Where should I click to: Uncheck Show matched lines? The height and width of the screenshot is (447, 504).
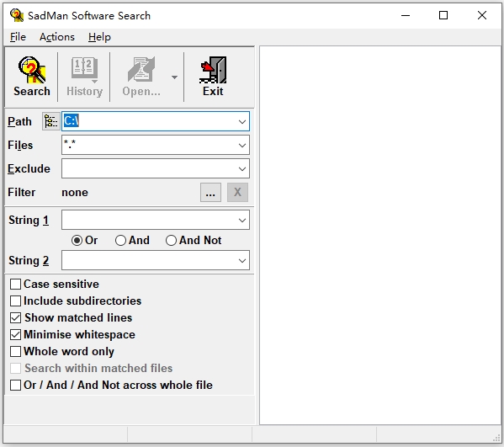click(15, 317)
